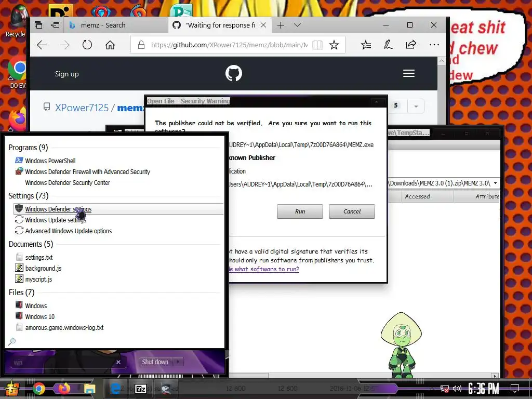
Task: Open reading view icon in address bar
Action: coord(317,45)
